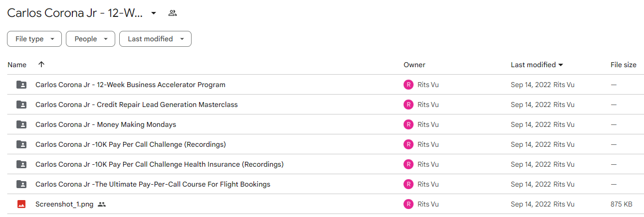Click the Last modified column sort arrow
Viewport: 644px width, 217px height.
click(x=561, y=65)
